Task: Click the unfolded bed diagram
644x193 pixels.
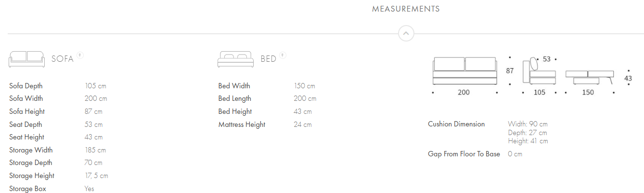Action: click(590, 76)
